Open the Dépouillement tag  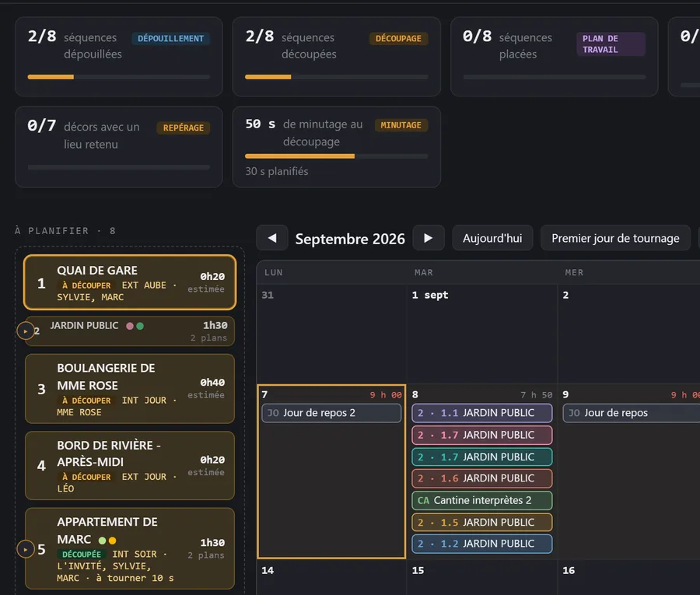170,39
